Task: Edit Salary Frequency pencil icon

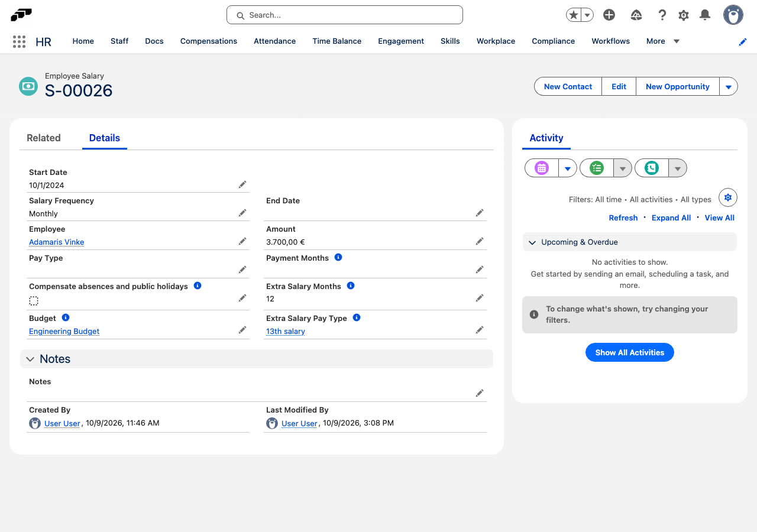Action: pyautogui.click(x=242, y=213)
